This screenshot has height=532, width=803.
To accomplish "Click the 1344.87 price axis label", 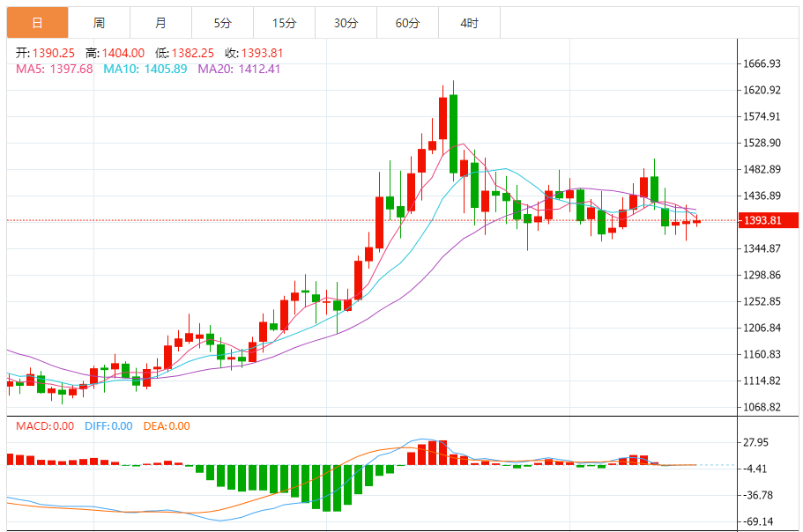I will coord(762,248).
